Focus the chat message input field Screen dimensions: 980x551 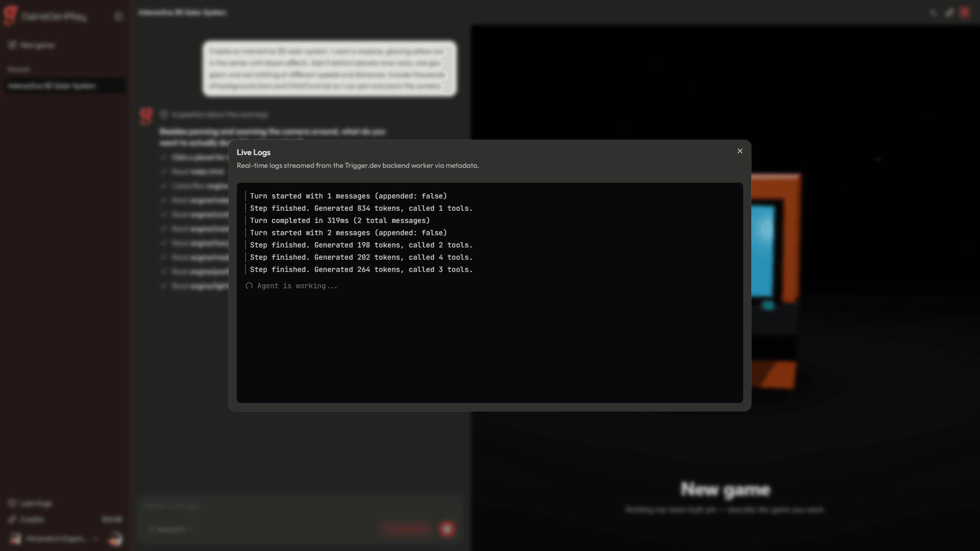coord(300,506)
